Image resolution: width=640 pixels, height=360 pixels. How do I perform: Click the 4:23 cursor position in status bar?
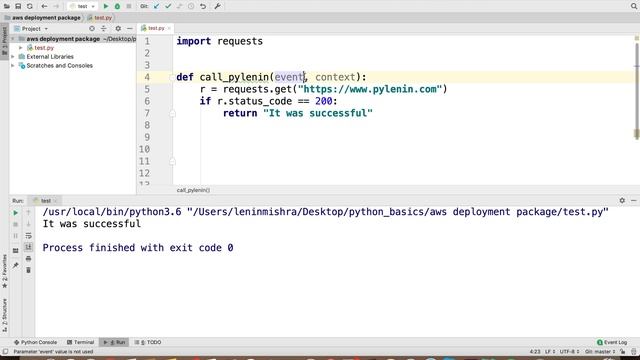click(x=535, y=351)
